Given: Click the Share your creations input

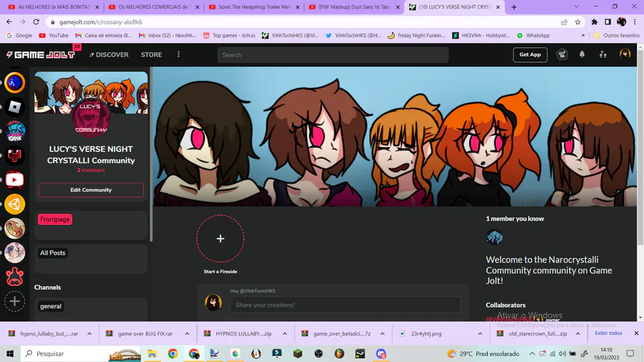Looking at the screenshot, I should tap(345, 305).
